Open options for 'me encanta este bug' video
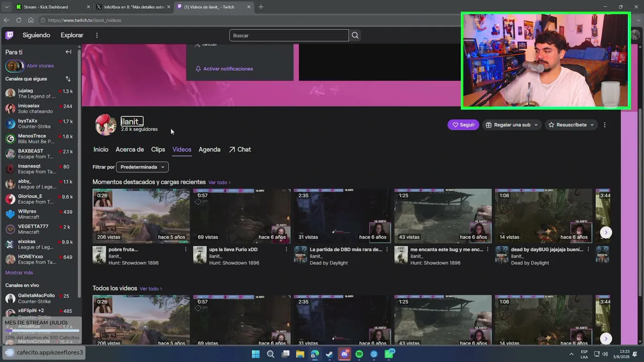 tap(488, 249)
